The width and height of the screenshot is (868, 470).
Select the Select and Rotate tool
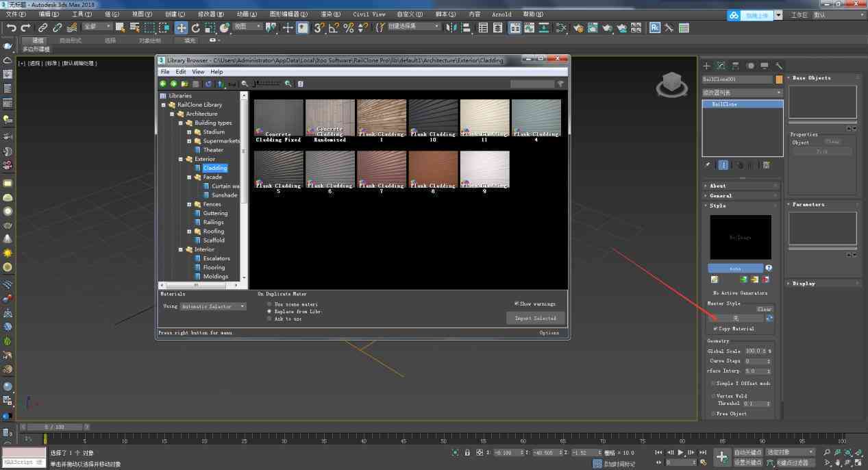[x=196, y=27]
